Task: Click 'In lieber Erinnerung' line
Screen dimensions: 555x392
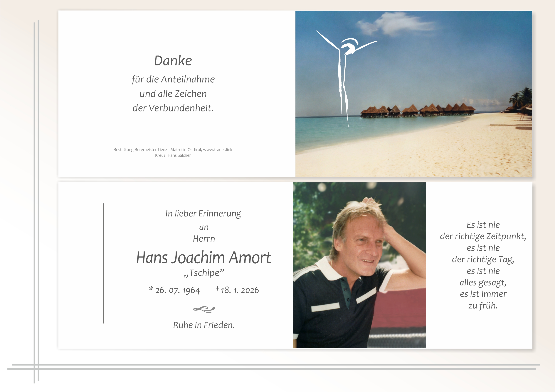Action: tap(203, 214)
